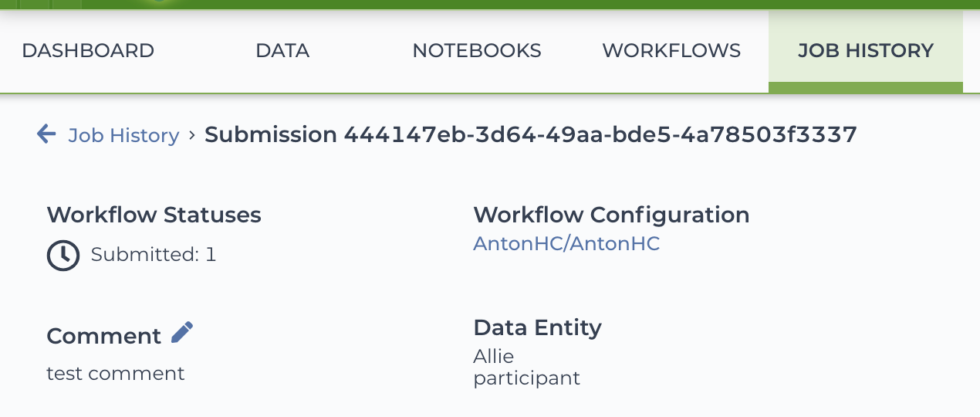980x417 pixels.
Task: Open the Dashboard tab
Action: (x=88, y=51)
